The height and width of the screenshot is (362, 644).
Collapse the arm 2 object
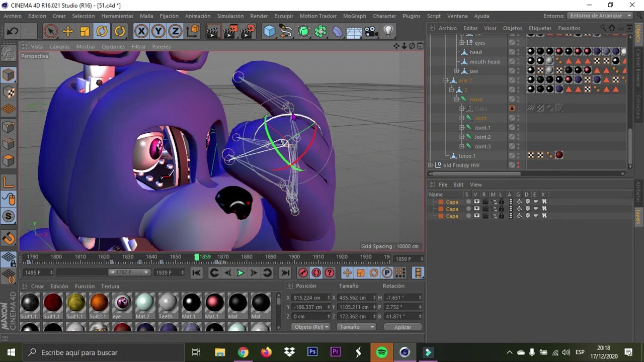(446, 80)
